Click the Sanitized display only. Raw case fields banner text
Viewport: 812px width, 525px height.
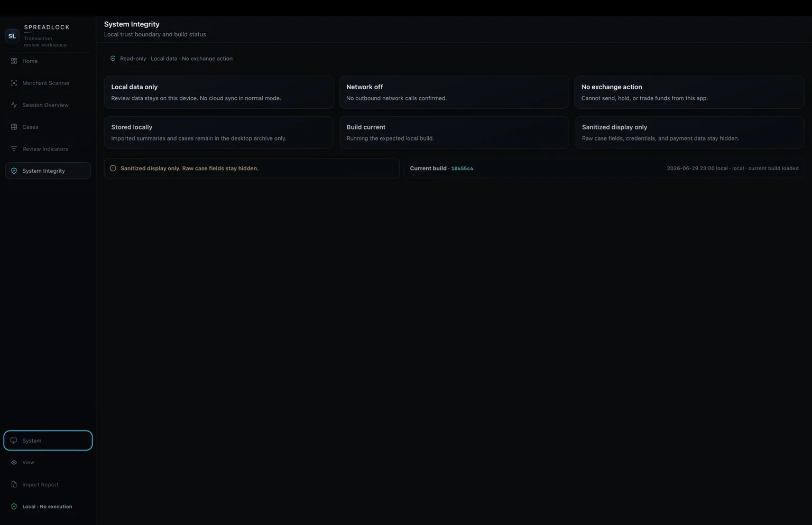(x=189, y=168)
